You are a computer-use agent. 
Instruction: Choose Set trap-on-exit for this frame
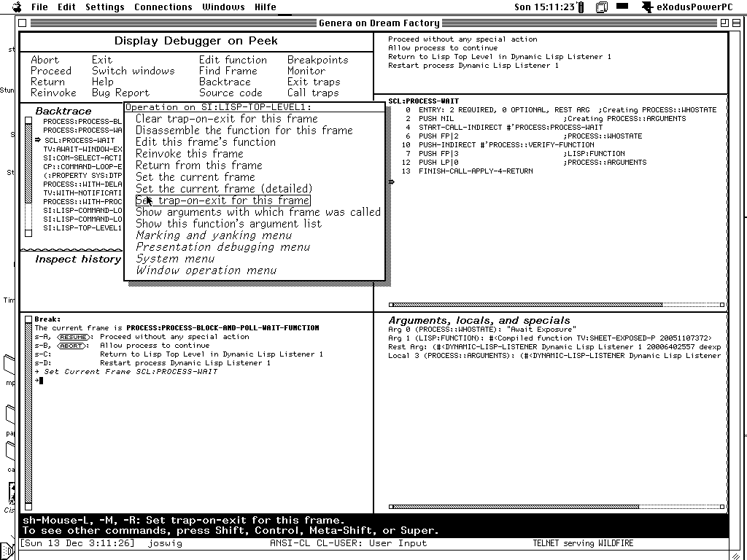pos(223,201)
